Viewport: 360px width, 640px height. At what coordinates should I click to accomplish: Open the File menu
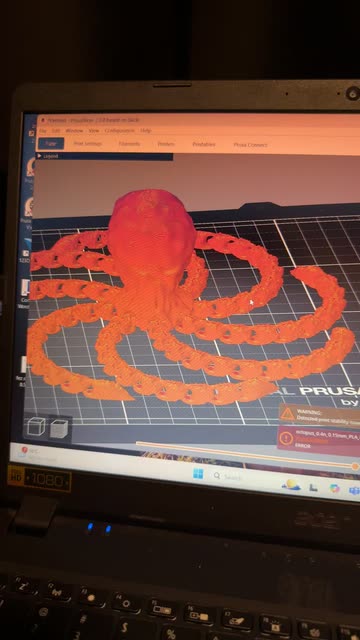click(43, 130)
